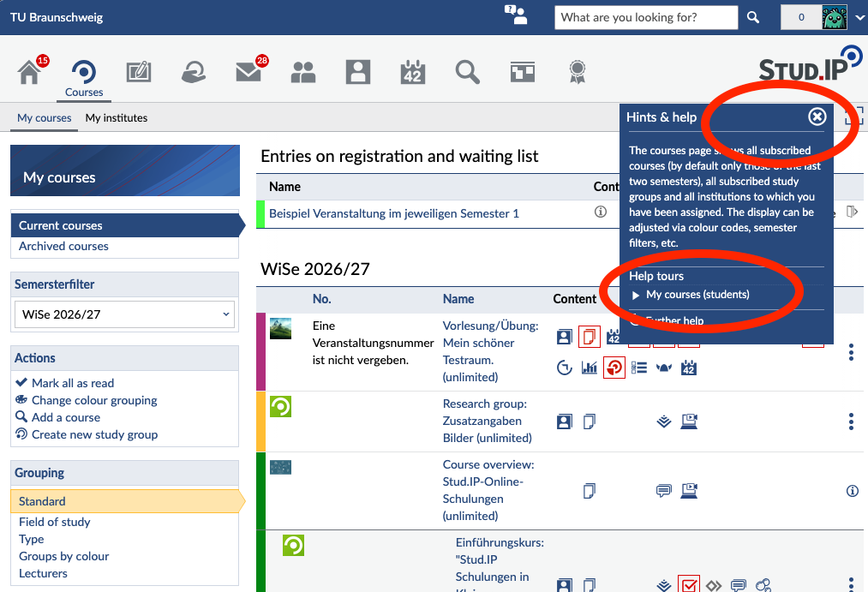Open the Semesterfilter WiSe 2026/27 dropdown
Image resolution: width=868 pixels, height=592 pixels.
[124, 314]
